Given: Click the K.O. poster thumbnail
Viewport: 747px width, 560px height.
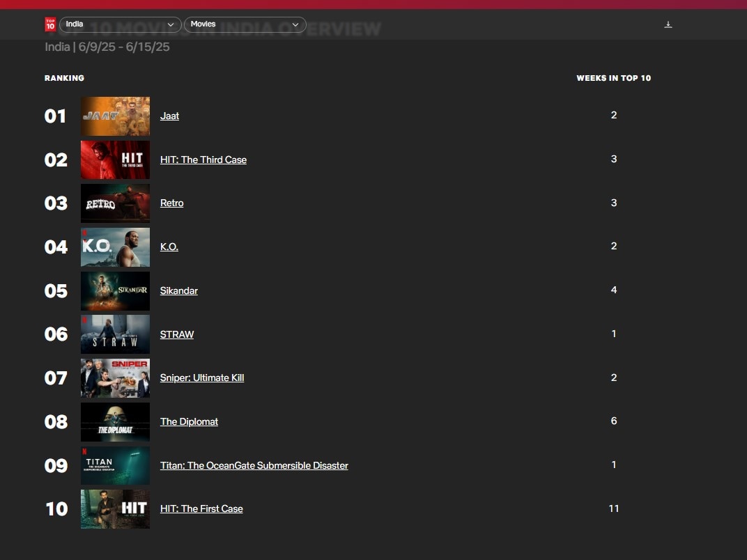Looking at the screenshot, I should coord(115,247).
